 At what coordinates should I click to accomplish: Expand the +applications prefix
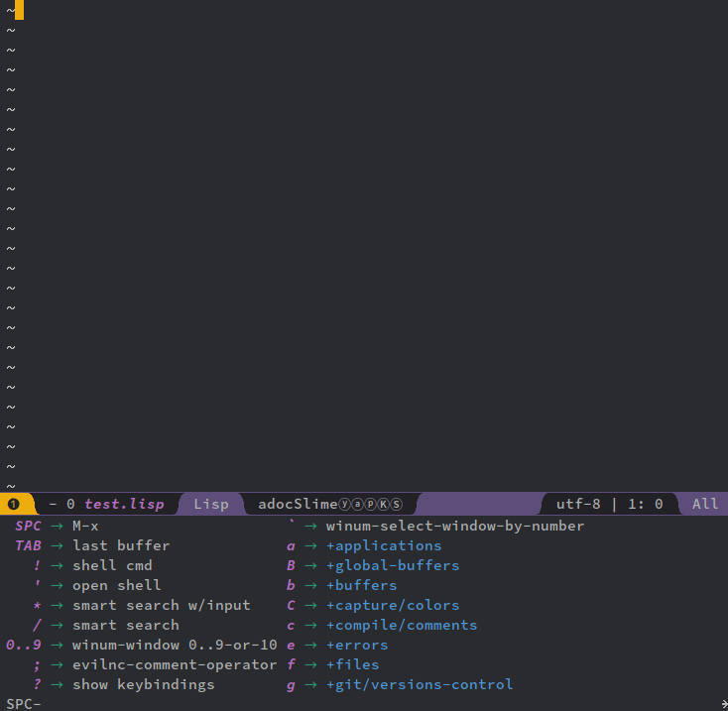(364, 545)
